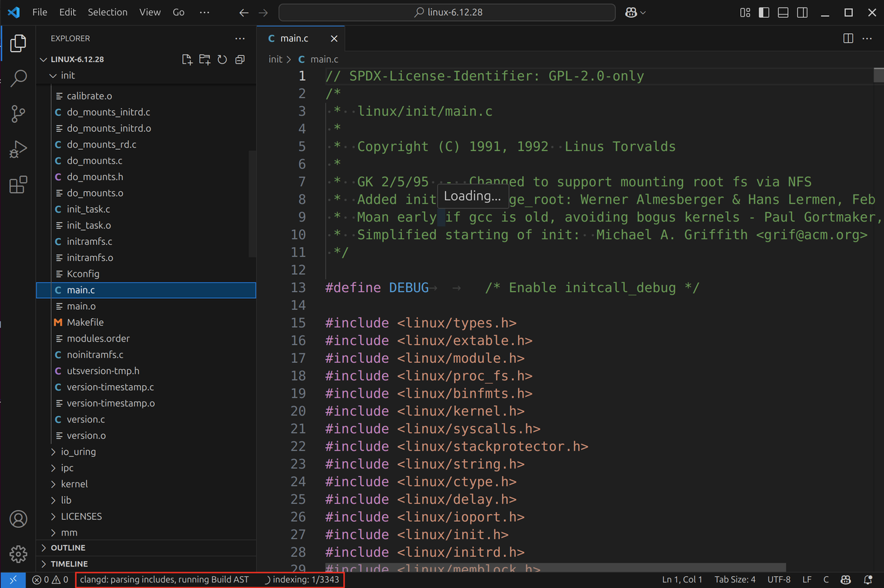Open editor more actions menu
The image size is (884, 588).
pos(867,39)
